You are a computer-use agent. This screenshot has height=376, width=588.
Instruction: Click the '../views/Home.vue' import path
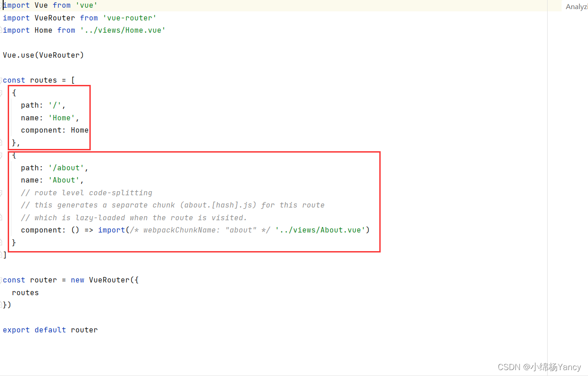(123, 30)
